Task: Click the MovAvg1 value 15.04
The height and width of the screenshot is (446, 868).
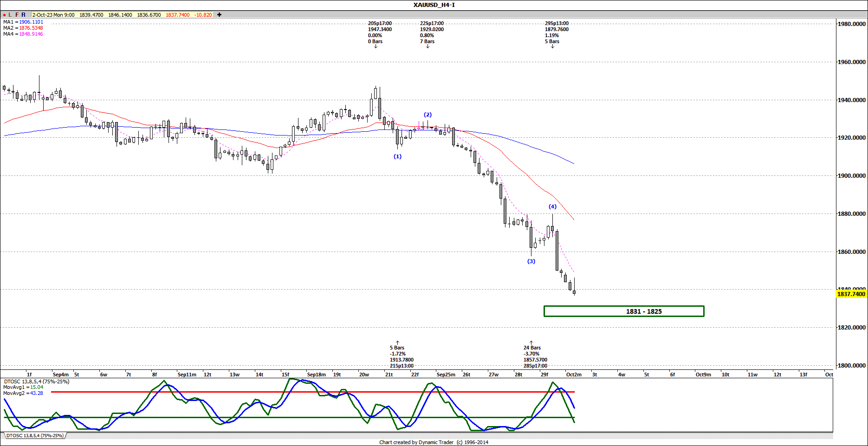Action: click(37, 387)
